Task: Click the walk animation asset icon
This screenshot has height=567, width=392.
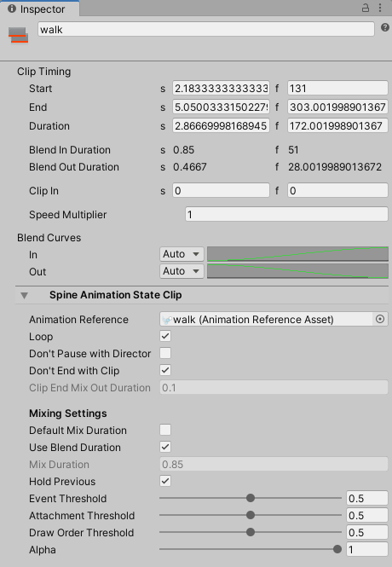Action: [166, 320]
